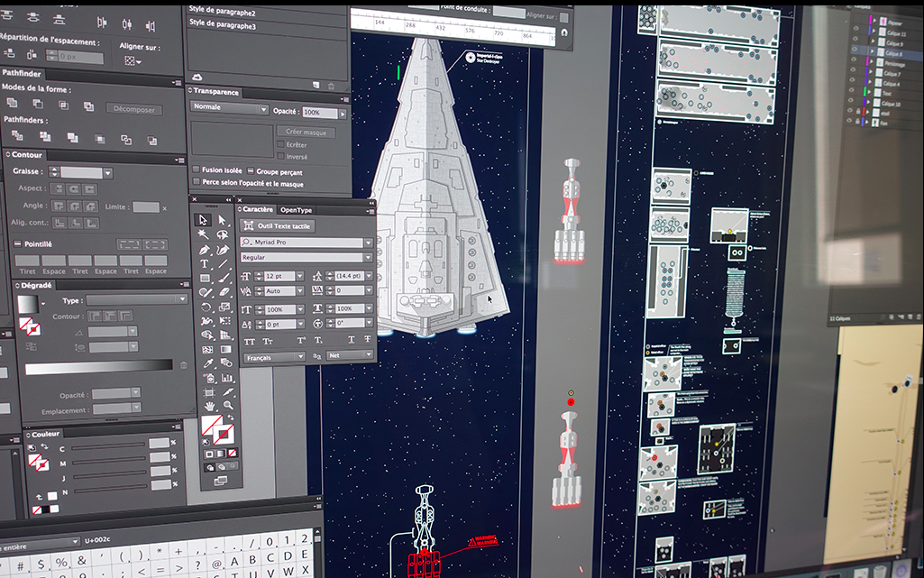Click the gradient swatch thumbnail in Dégradé
Viewport: 924px width, 578px height.
(27, 304)
